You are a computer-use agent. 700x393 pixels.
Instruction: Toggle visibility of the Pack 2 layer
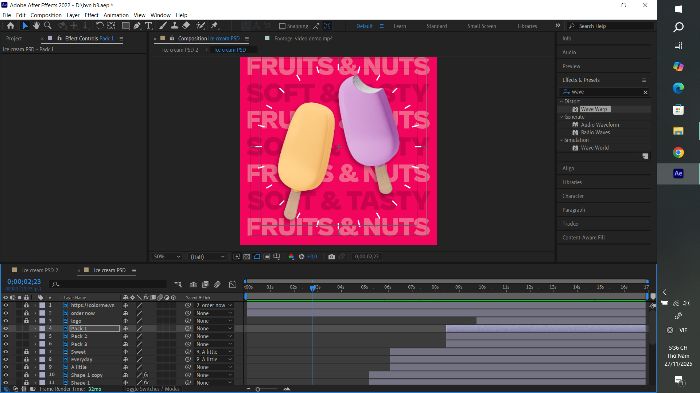pos(6,336)
